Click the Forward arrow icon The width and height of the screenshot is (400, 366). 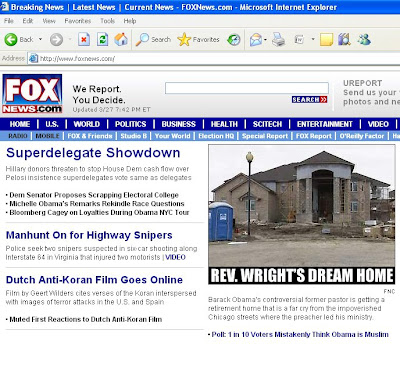56,40
